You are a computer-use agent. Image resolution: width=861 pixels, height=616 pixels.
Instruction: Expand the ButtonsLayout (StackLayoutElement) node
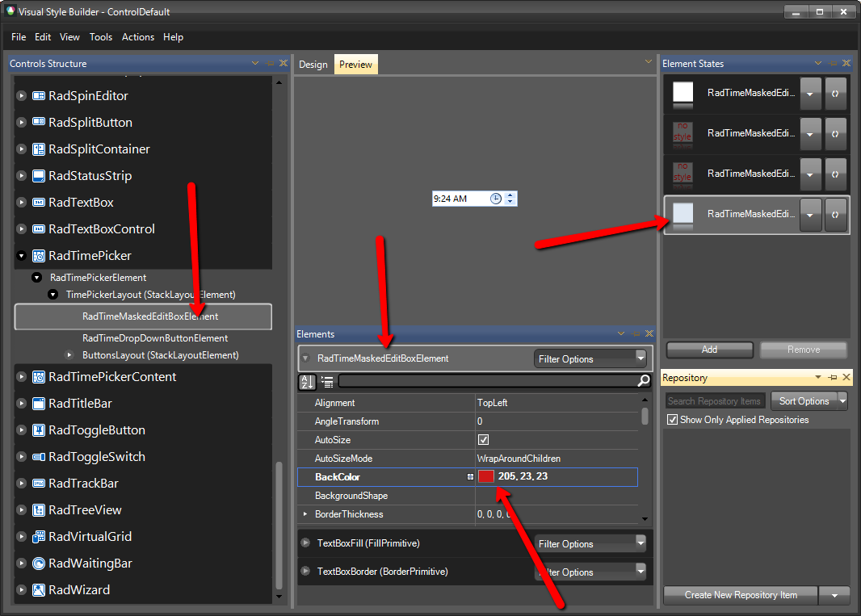point(69,354)
